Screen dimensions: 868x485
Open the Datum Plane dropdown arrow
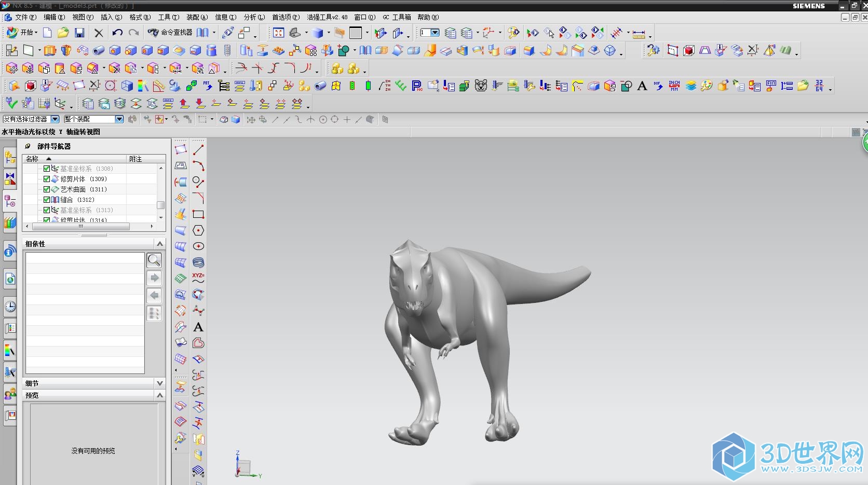click(39, 50)
